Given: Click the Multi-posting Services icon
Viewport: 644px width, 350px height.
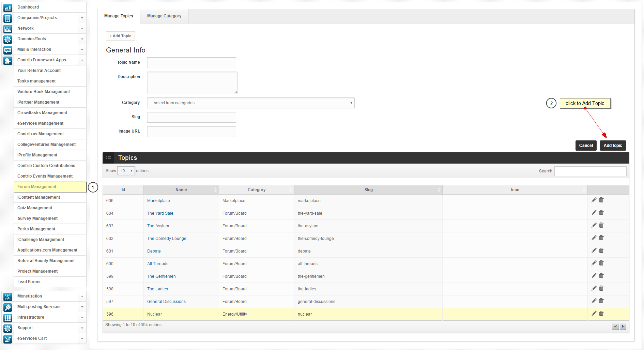Looking at the screenshot, I should click(x=7, y=307).
